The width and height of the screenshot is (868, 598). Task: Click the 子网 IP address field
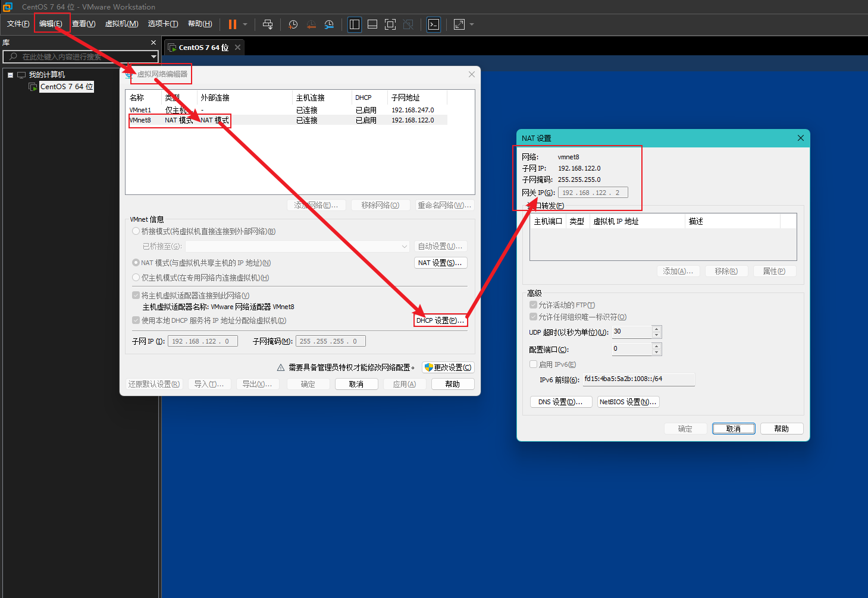[x=203, y=341]
